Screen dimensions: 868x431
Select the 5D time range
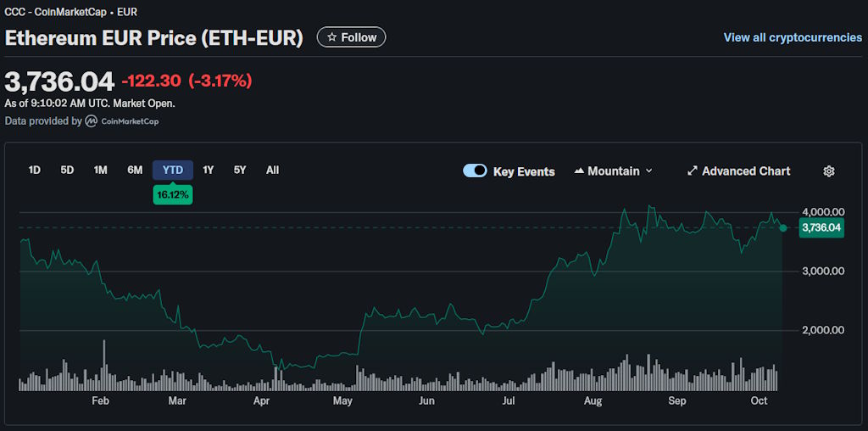(67, 171)
